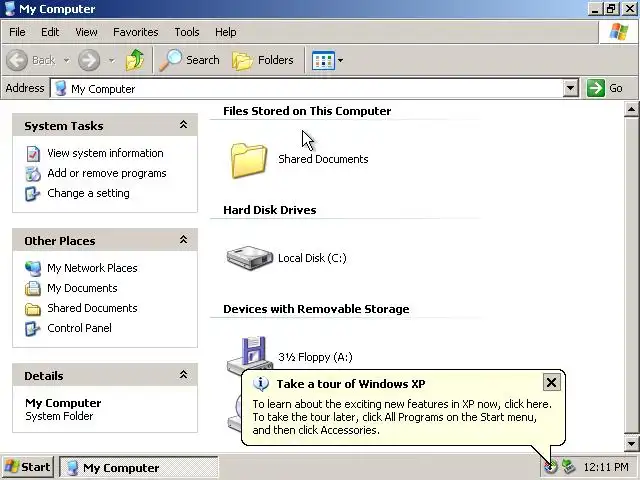This screenshot has width=640, height=480.
Task: Click My Computer taskbar button
Action: click(139, 467)
